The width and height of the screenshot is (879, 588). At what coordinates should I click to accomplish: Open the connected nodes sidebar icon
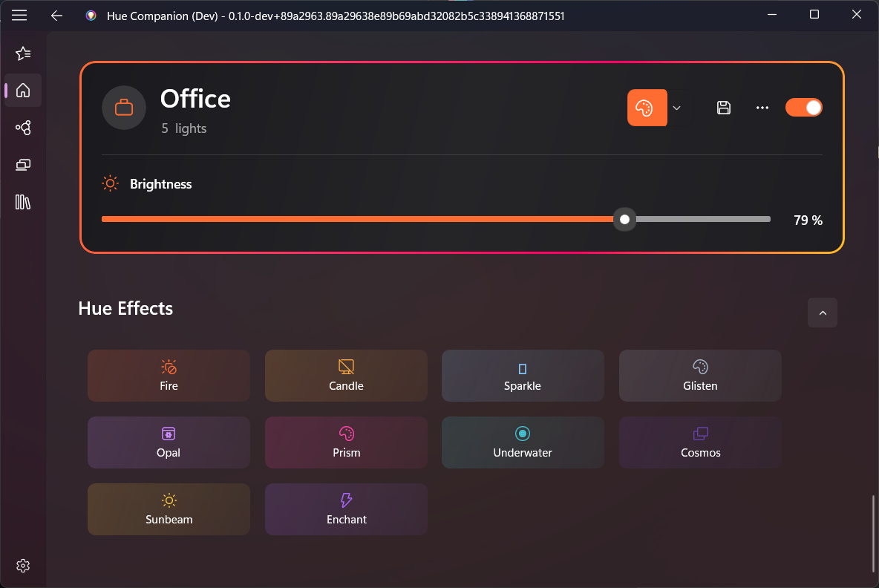(23, 128)
